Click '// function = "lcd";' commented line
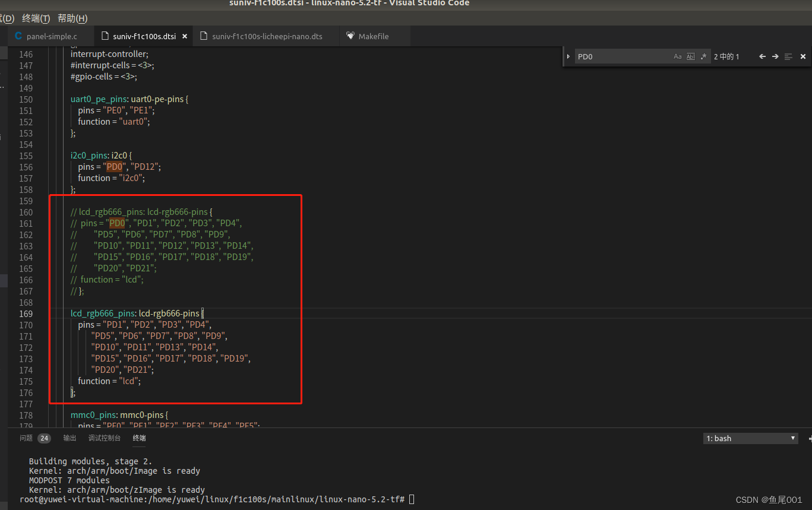Screen dimensions: 812x510 tap(107, 280)
